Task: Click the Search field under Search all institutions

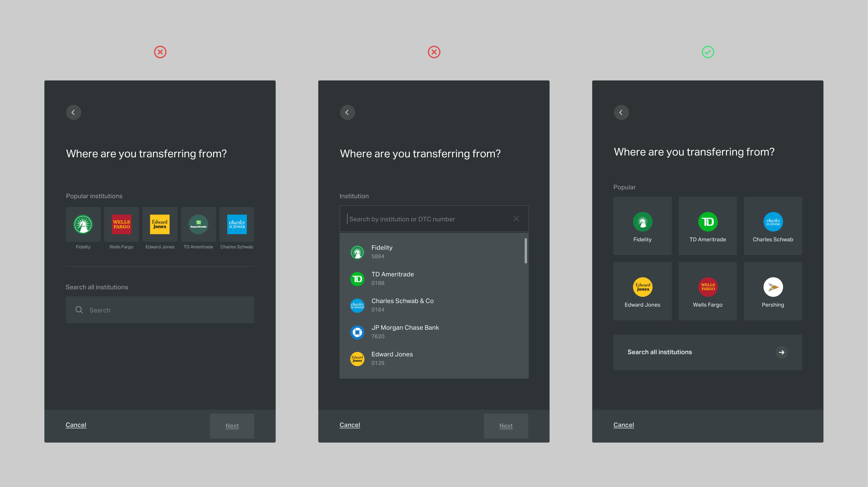Action: click(x=160, y=310)
